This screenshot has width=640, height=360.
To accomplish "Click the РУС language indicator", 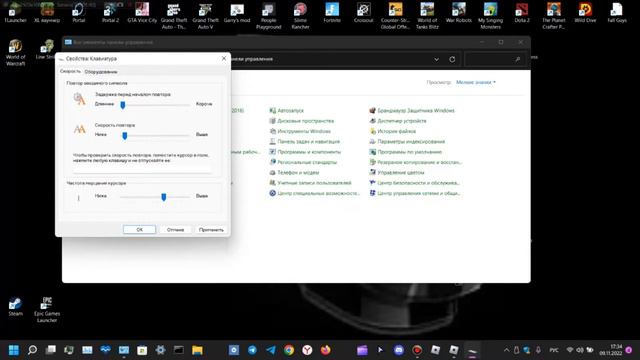I will [554, 350].
